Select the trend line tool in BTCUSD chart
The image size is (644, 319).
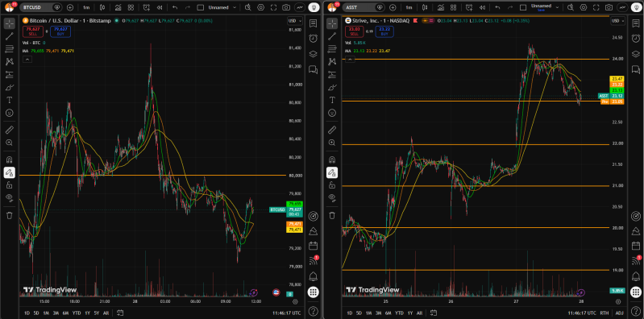(9, 36)
